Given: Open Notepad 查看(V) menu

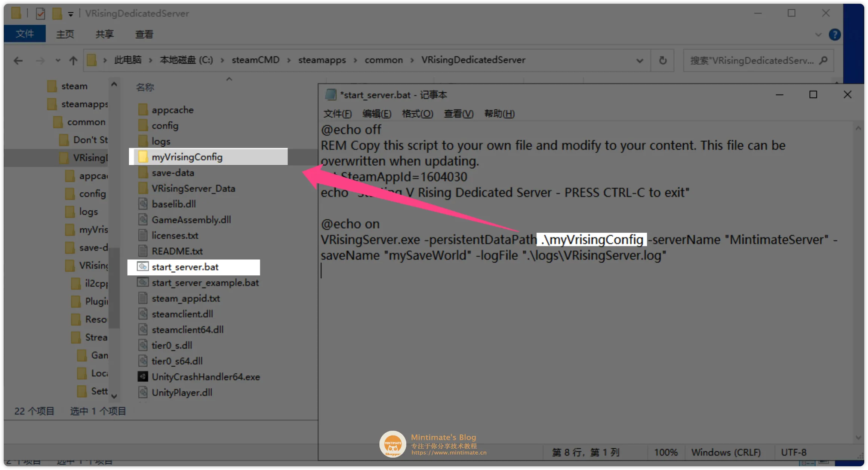Looking at the screenshot, I should pyautogui.click(x=458, y=114).
